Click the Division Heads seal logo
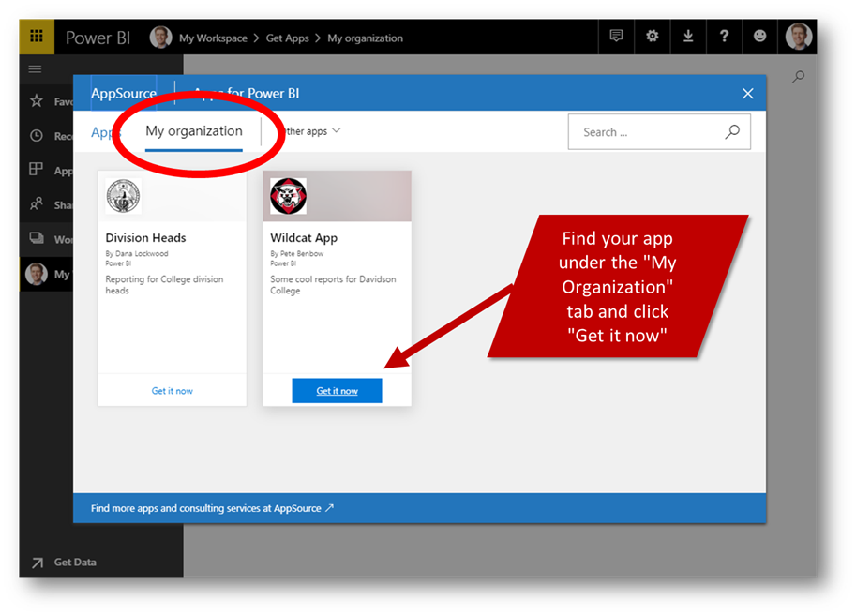856x616 pixels. (x=124, y=196)
